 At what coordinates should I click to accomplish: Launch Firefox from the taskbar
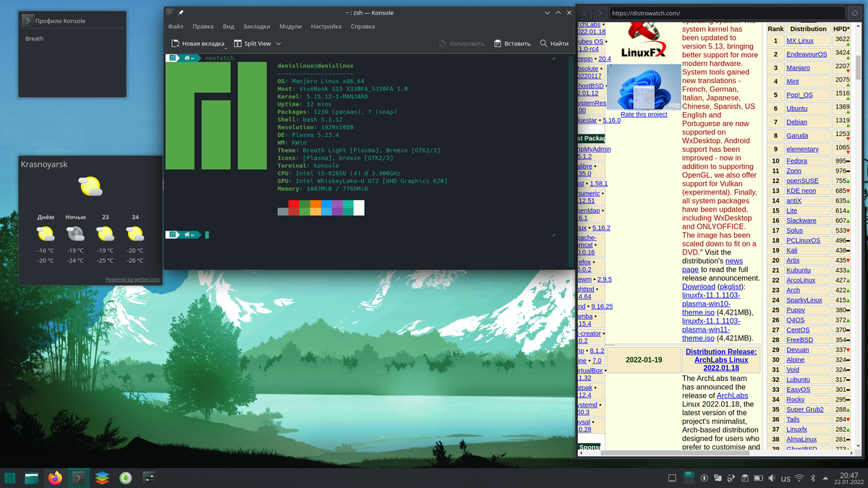coord(55,478)
